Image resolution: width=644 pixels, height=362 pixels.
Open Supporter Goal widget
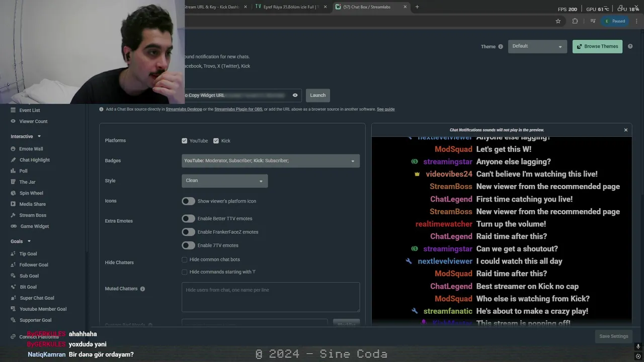(x=35, y=320)
